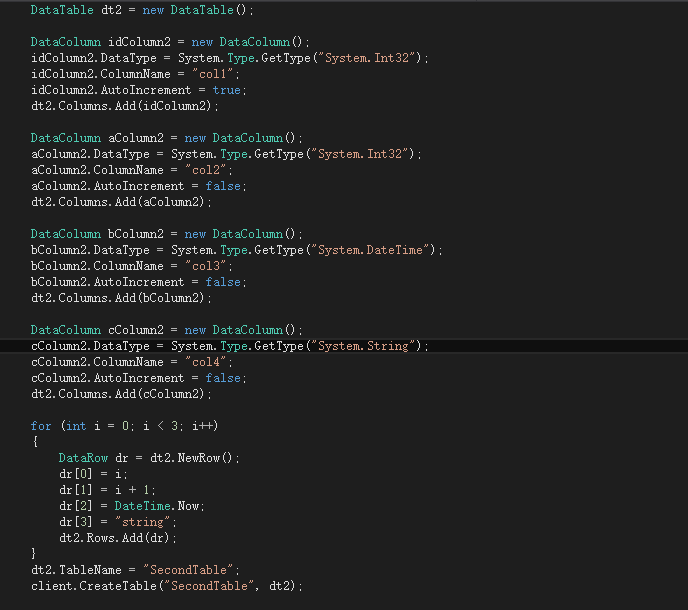Click the 'aColumn2.DataType' assignment line
Screen dimensions: 688x610
pos(226,154)
